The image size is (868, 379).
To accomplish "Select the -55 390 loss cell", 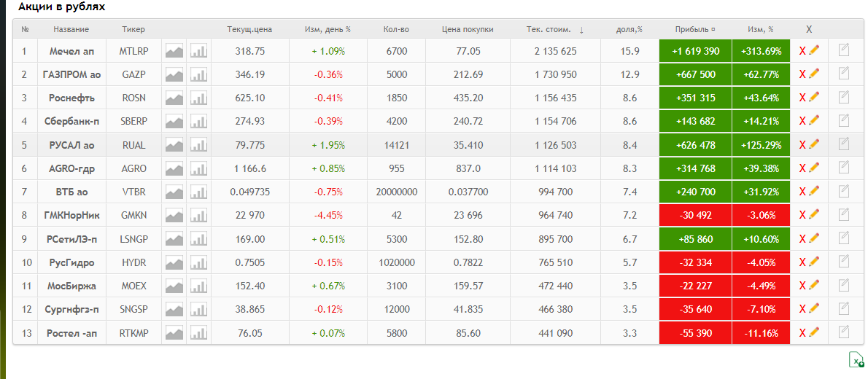I will pos(695,333).
